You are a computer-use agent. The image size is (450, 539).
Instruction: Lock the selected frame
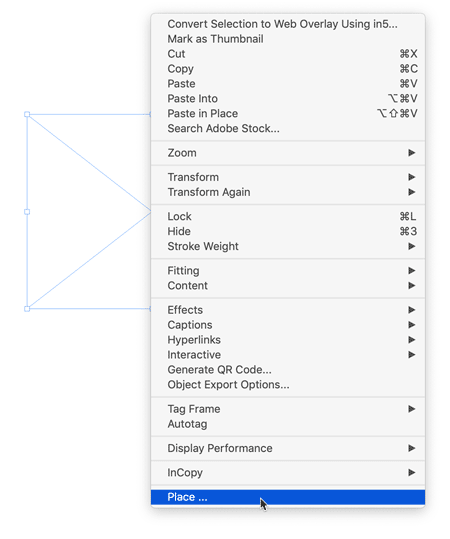pos(288,217)
